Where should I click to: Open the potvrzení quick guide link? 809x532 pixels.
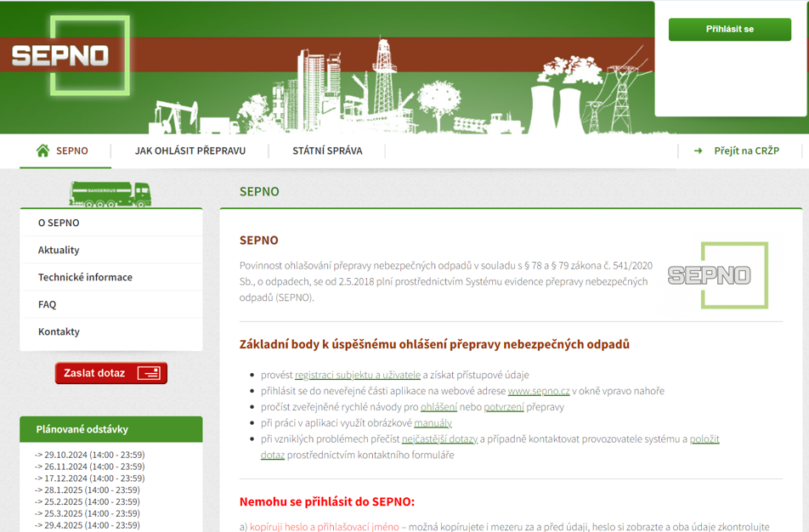[504, 406]
